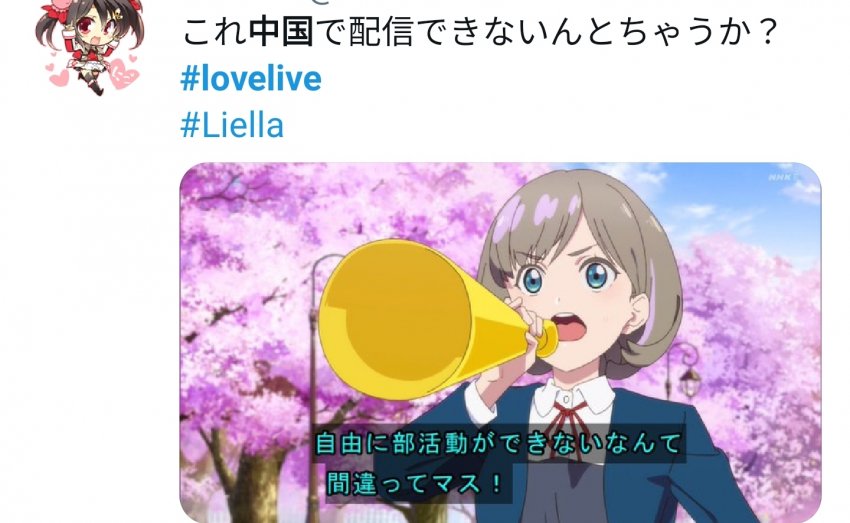
Task: Open the #Liella hashtag
Action: [232, 125]
